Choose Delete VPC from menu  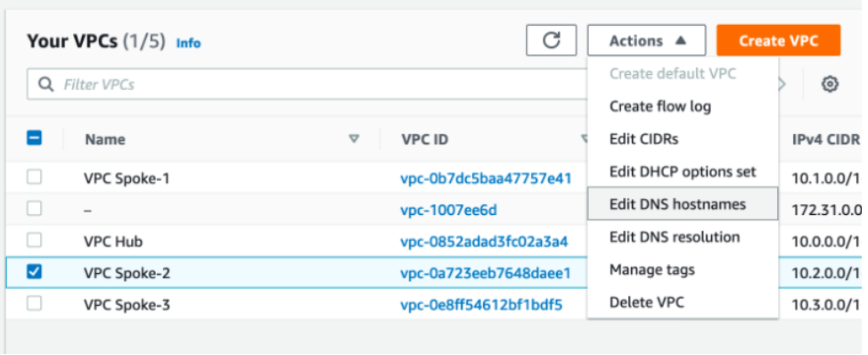click(x=683, y=302)
